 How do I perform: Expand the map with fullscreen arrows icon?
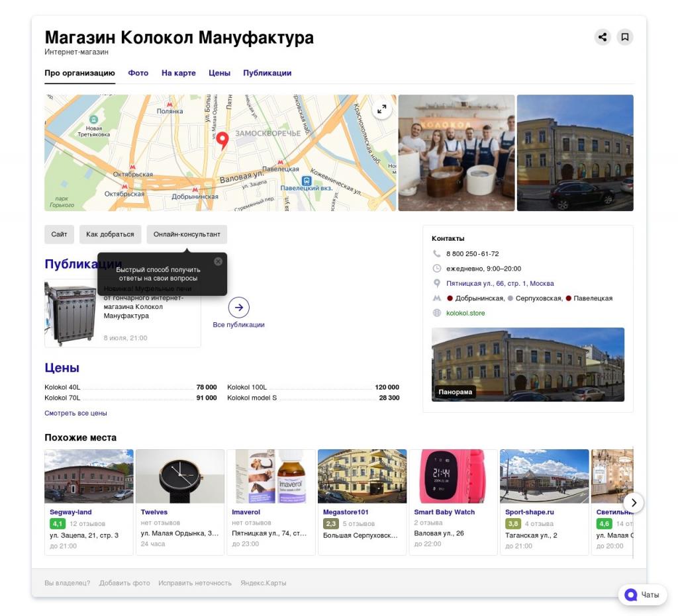(x=382, y=109)
